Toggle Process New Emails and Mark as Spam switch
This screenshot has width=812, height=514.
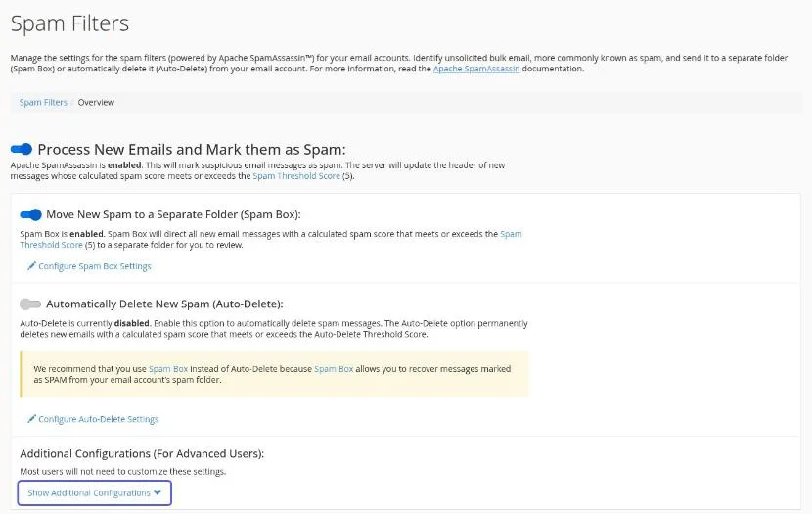(22, 149)
